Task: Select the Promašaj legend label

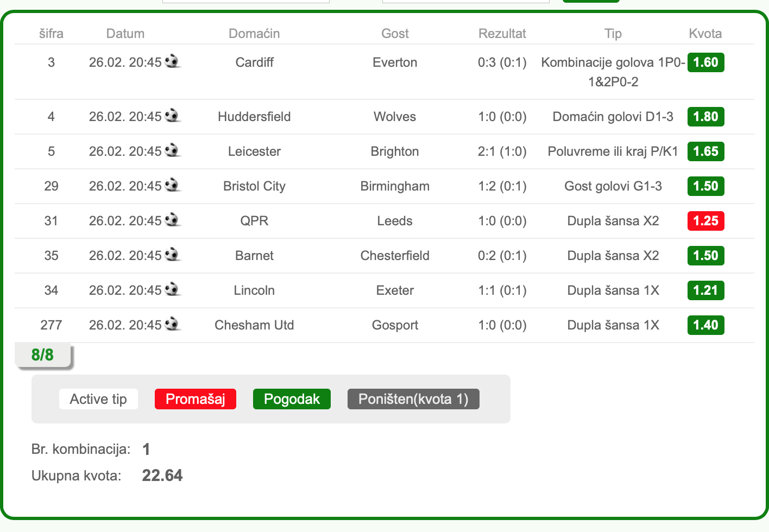Action: point(196,399)
